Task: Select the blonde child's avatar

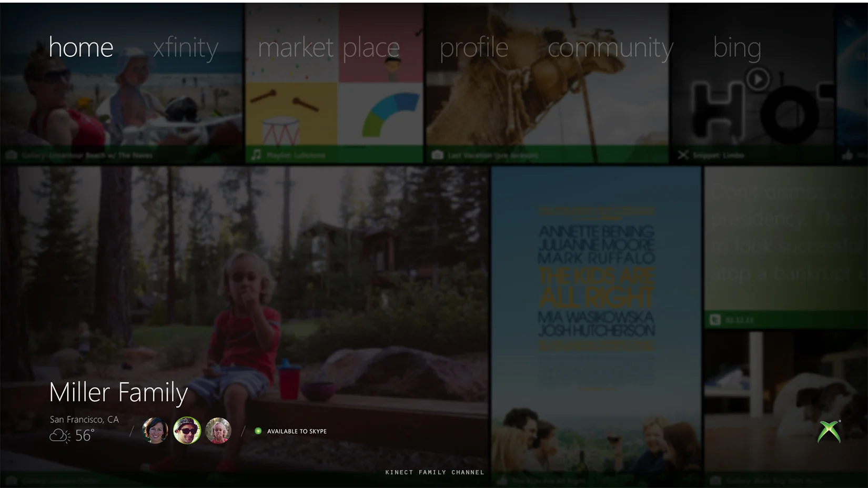Action: pos(218,431)
